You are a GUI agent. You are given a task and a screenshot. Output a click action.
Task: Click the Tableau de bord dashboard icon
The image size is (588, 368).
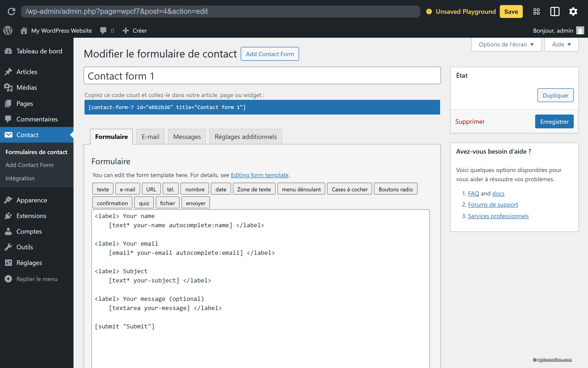point(8,51)
